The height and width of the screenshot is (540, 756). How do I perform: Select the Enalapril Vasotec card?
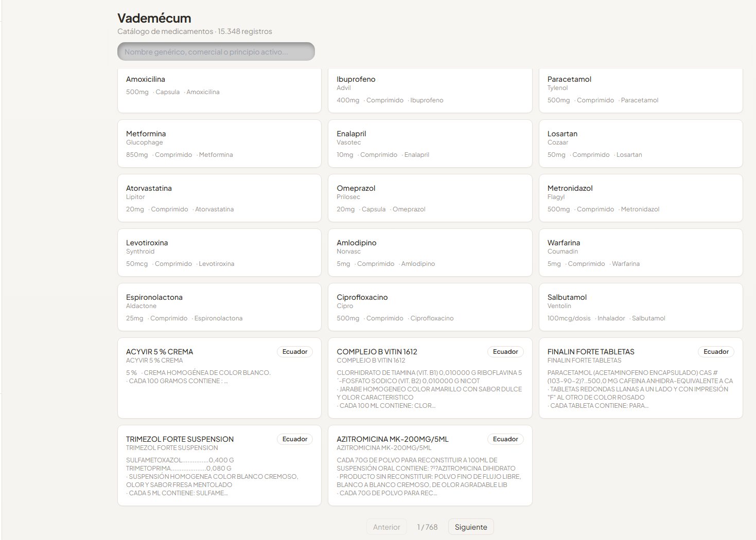(x=430, y=143)
